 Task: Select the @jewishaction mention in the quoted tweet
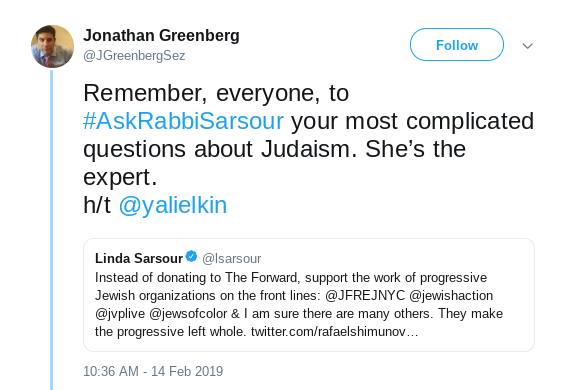coord(451,295)
